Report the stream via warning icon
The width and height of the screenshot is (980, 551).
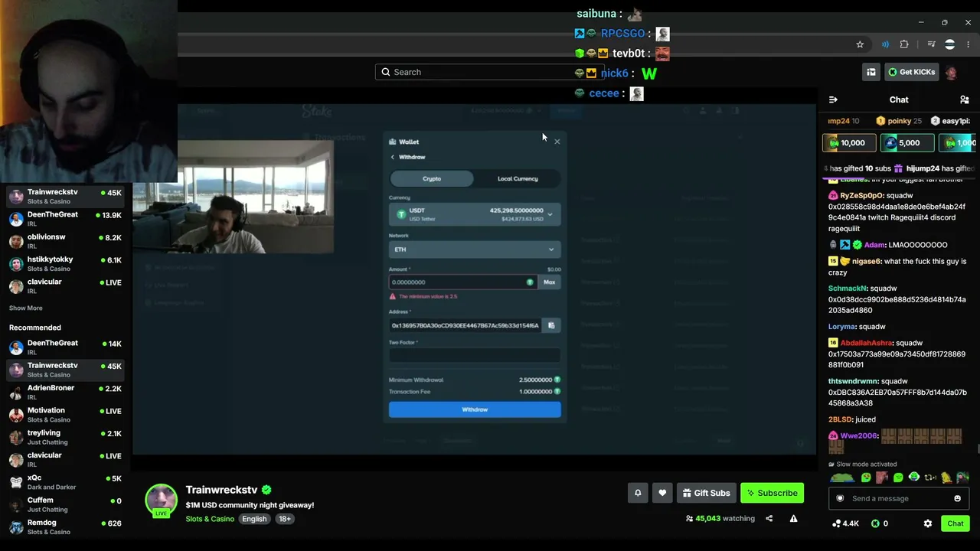(793, 518)
